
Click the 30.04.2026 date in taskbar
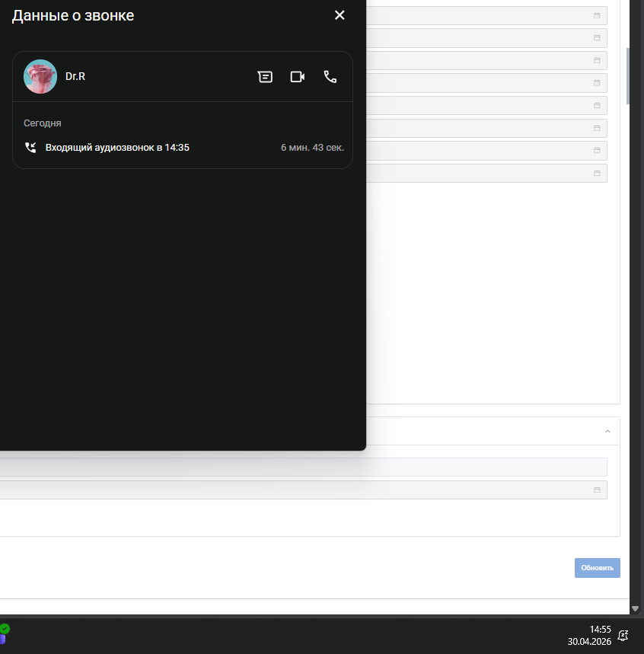tap(589, 642)
